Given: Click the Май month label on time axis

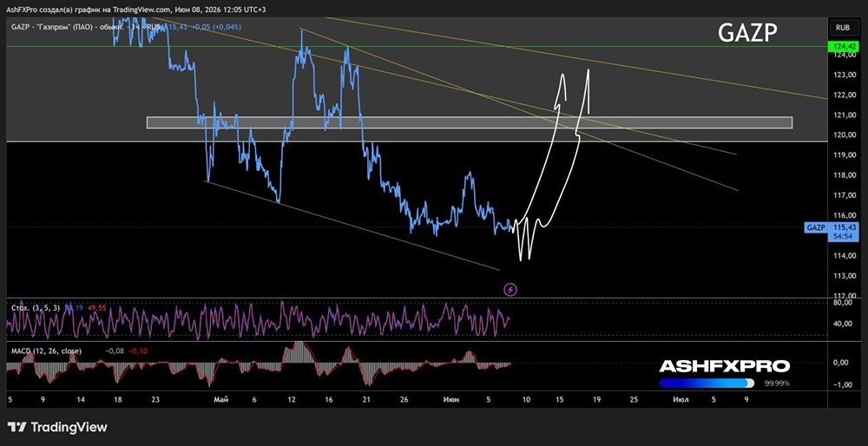Looking at the screenshot, I should [x=220, y=399].
